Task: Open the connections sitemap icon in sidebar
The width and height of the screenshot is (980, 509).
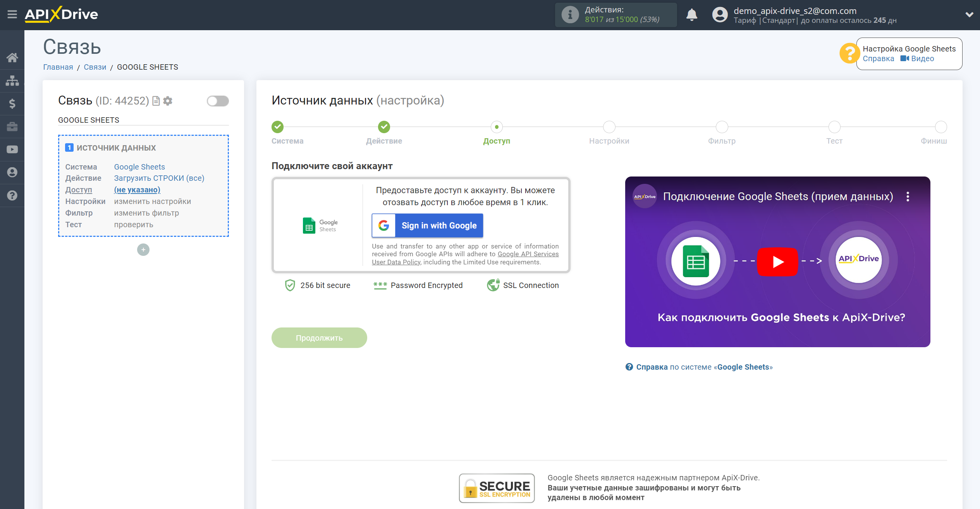Action: click(12, 81)
